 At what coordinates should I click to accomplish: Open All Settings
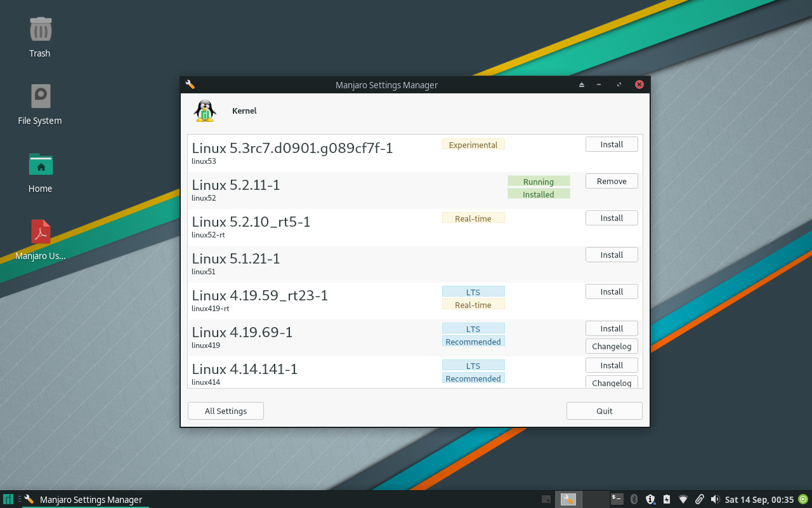point(225,411)
